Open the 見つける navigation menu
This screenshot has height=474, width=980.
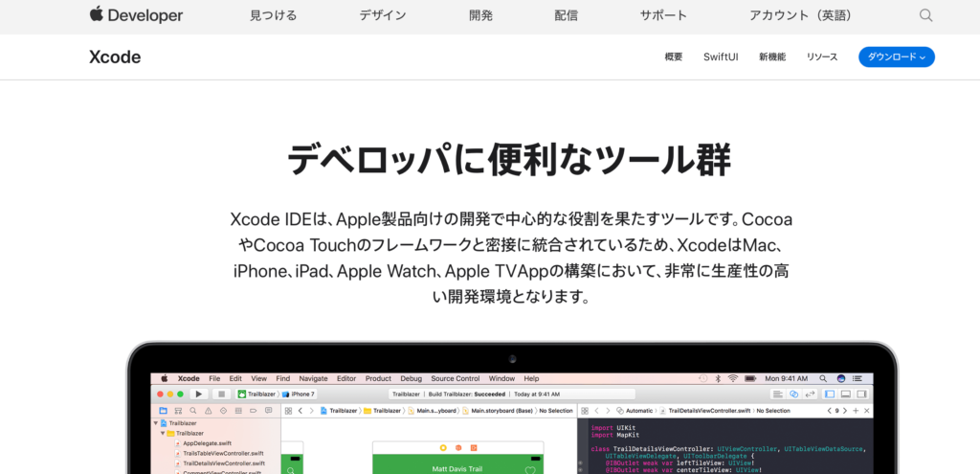273,15
